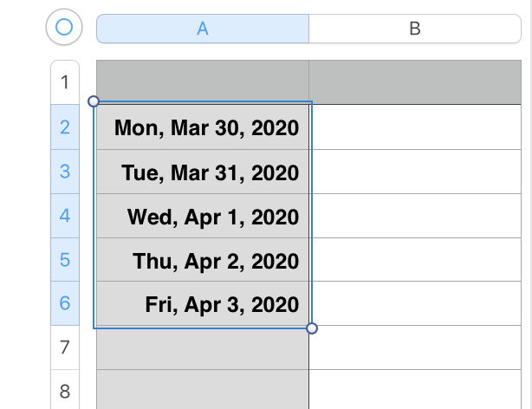The width and height of the screenshot is (532, 409).
Task: Select column A header
Action: tap(203, 28)
